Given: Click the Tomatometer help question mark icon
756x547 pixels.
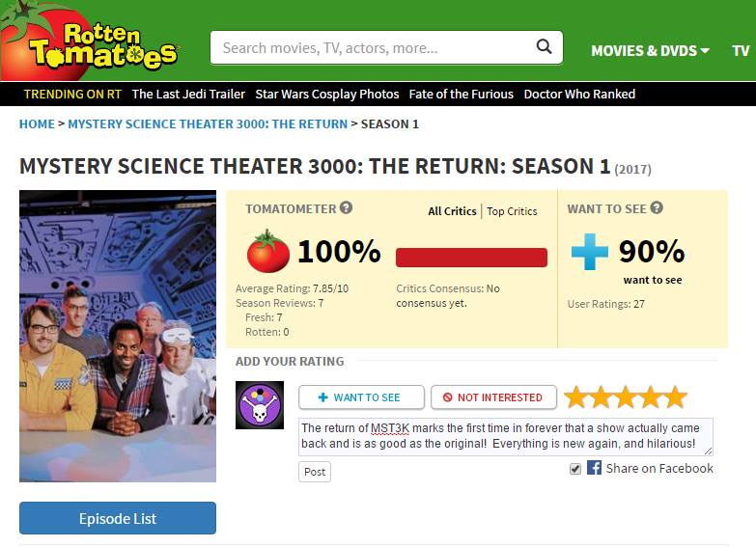Looking at the screenshot, I should [x=347, y=208].
